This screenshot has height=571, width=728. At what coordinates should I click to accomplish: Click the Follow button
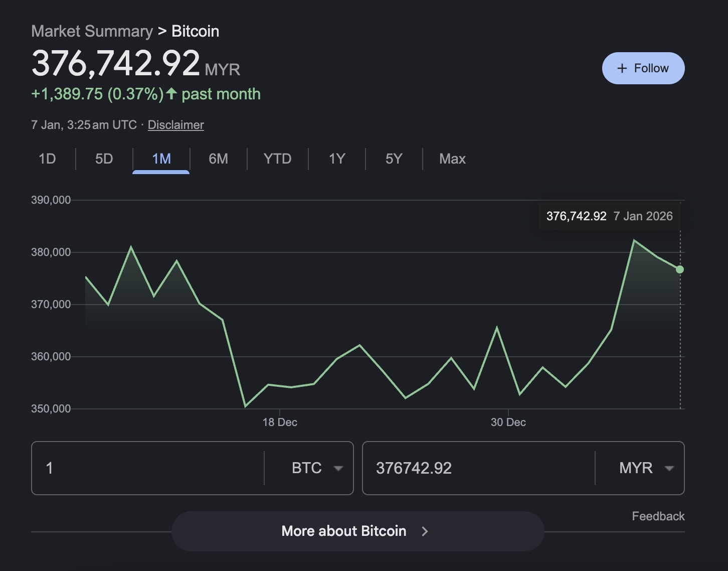[x=643, y=68]
